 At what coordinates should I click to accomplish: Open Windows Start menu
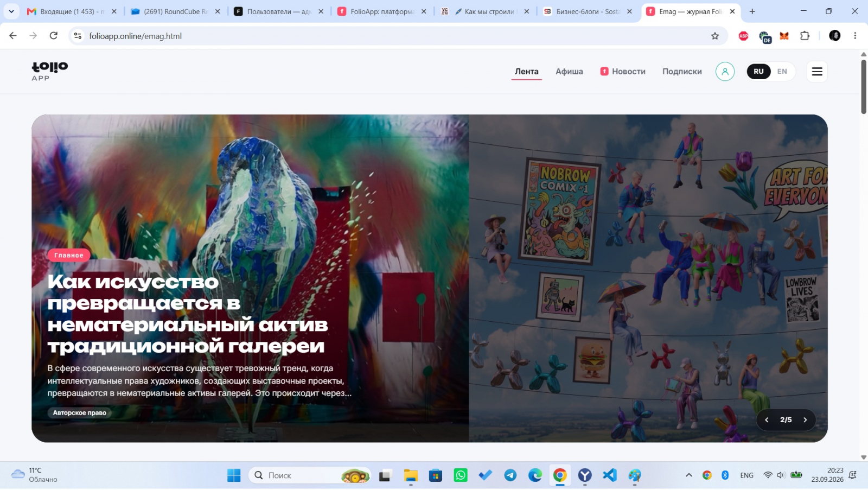[x=234, y=476]
